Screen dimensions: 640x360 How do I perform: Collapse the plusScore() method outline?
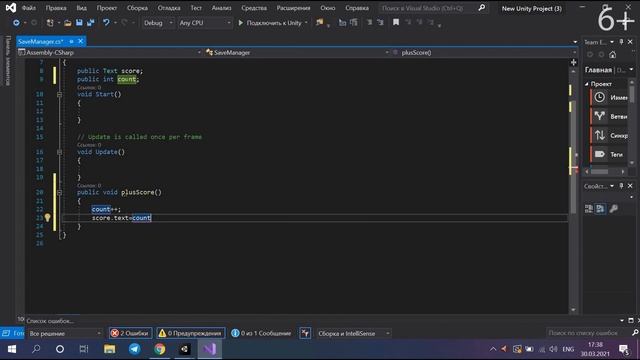click(60, 192)
